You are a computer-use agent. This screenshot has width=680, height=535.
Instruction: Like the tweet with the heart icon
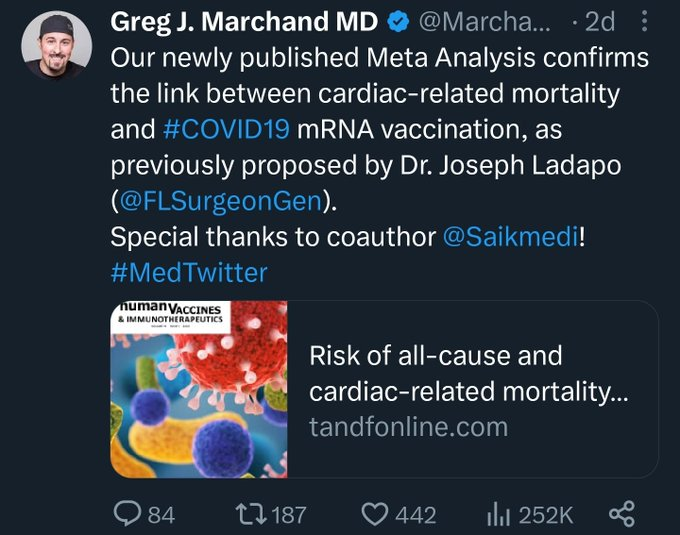(374, 514)
